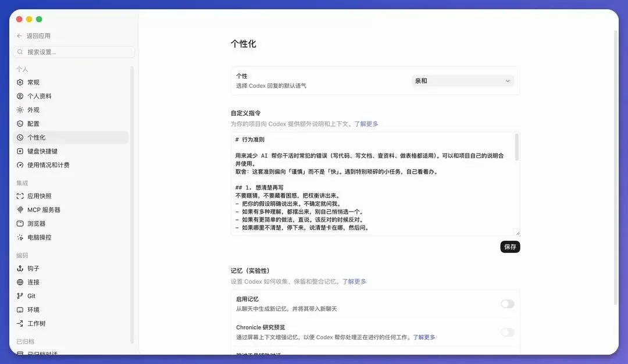Select MCP 服务器 in sidebar
Viewport: 628px width, 364px height.
click(71, 210)
